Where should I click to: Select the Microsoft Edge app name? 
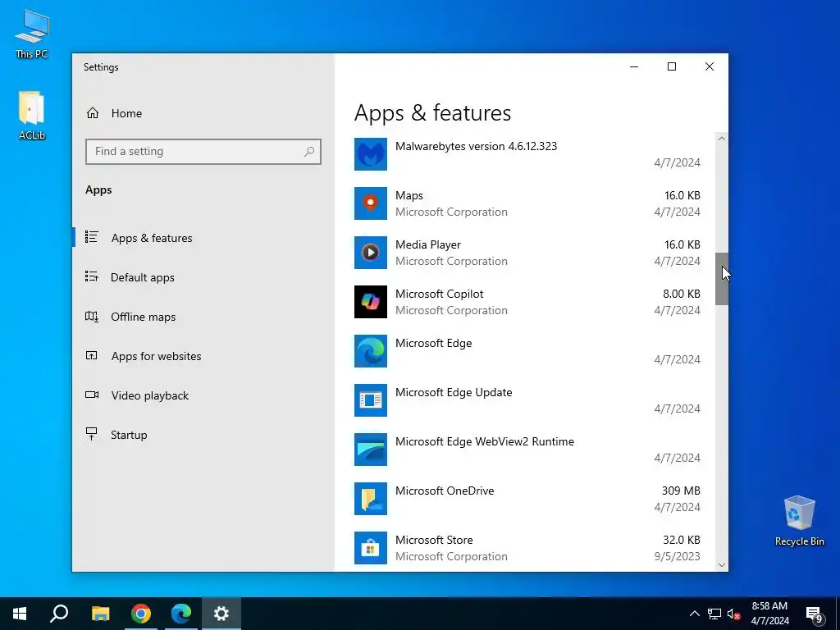click(x=433, y=344)
